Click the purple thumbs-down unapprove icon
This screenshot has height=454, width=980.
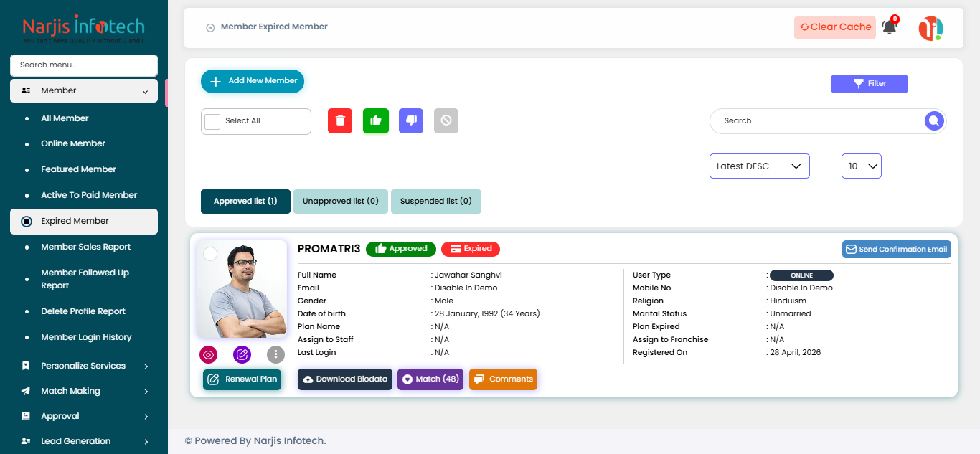[x=411, y=120]
